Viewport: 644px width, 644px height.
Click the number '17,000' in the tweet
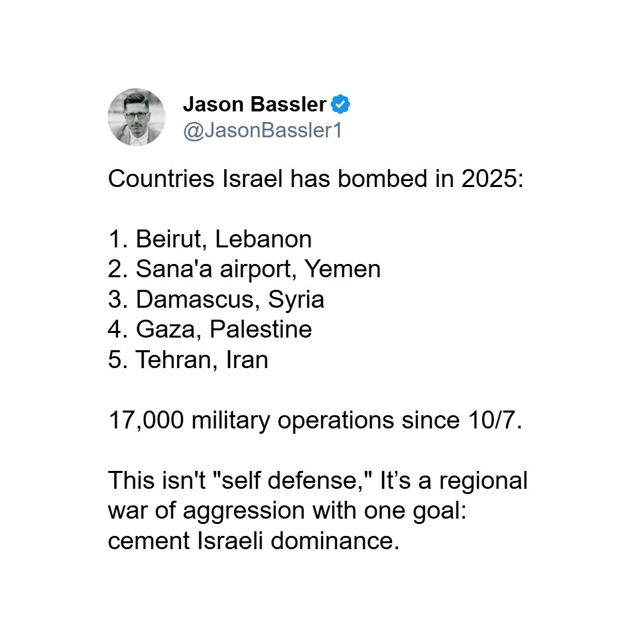[x=146, y=420]
